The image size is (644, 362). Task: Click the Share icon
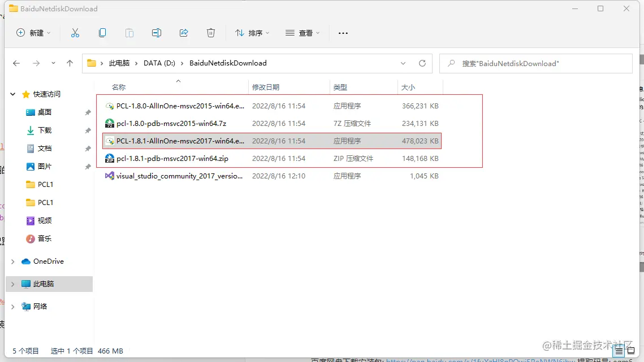point(184,33)
